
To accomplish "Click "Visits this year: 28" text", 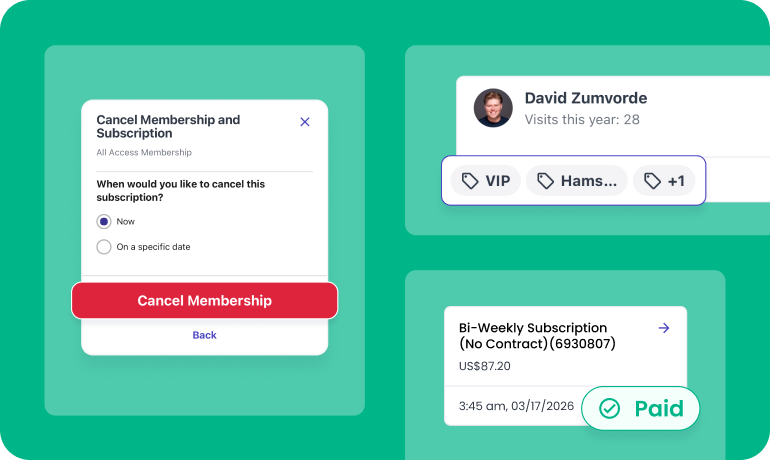I will coord(582,119).
